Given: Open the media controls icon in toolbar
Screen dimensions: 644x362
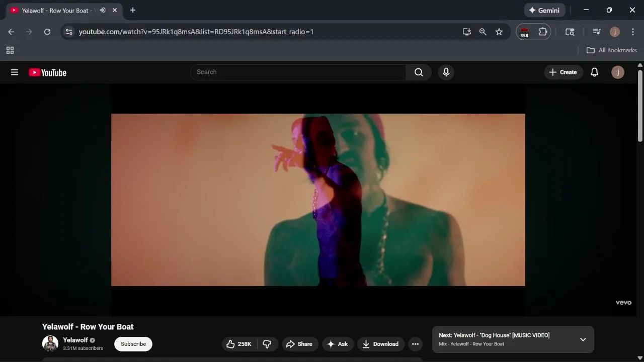Looking at the screenshot, I should coord(597,32).
